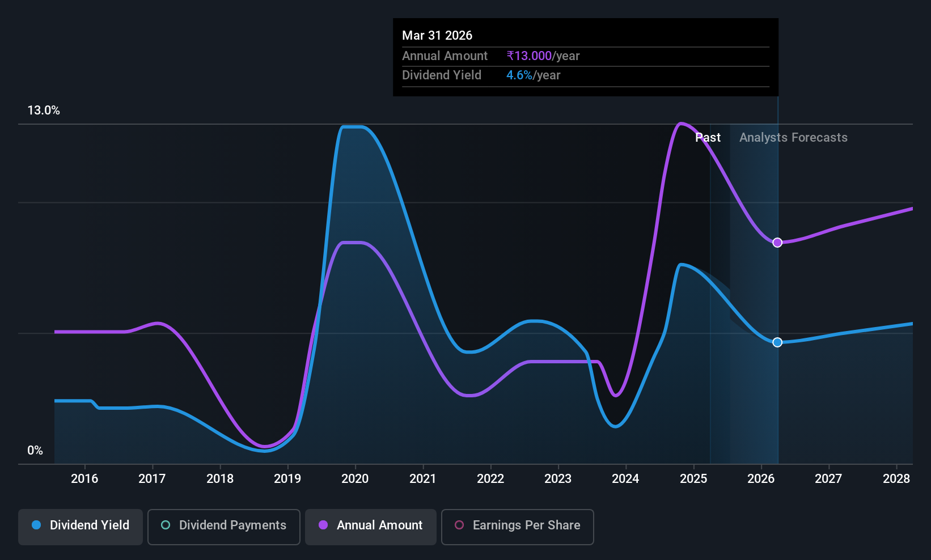931x560 pixels.
Task: Click the 4.6%/year tooltip yield value
Action: [x=533, y=75]
